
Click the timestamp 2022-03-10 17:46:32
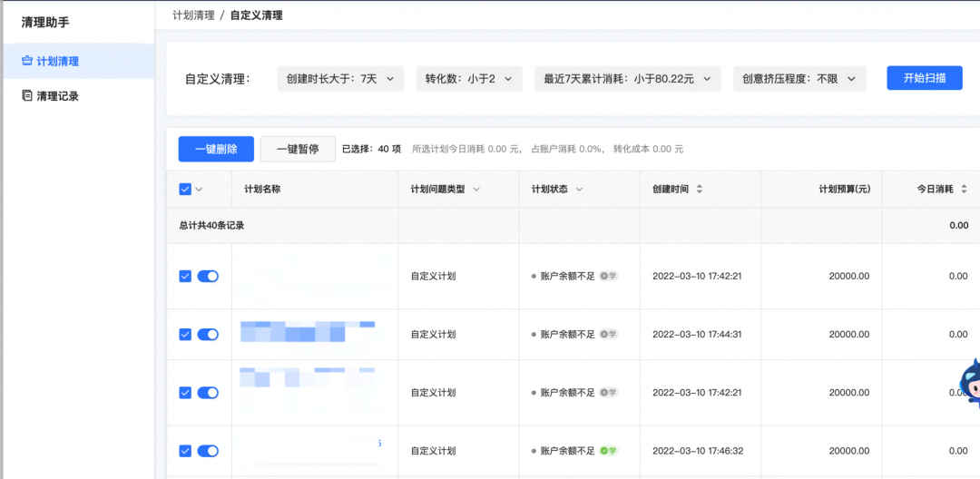click(x=698, y=451)
